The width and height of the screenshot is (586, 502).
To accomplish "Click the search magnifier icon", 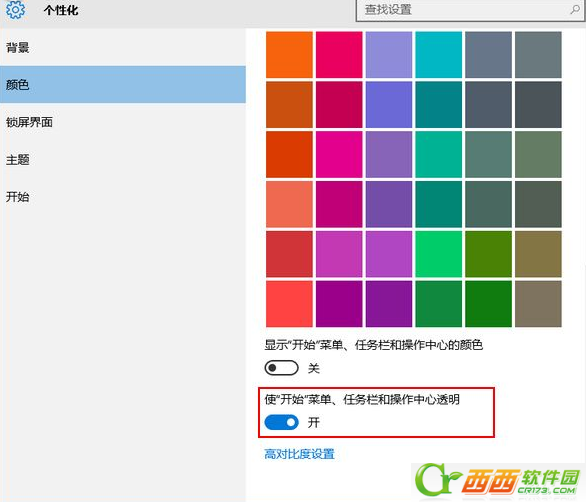I will tap(575, 10).
